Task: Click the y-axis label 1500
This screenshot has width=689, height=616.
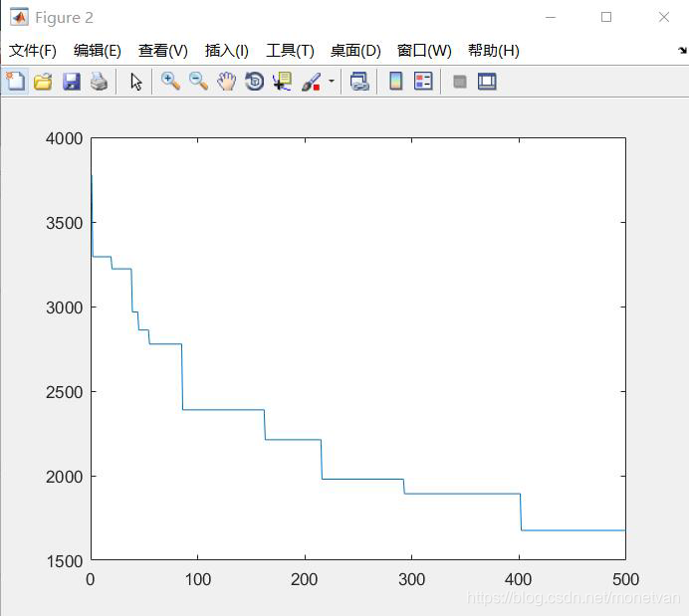Action: point(64,561)
